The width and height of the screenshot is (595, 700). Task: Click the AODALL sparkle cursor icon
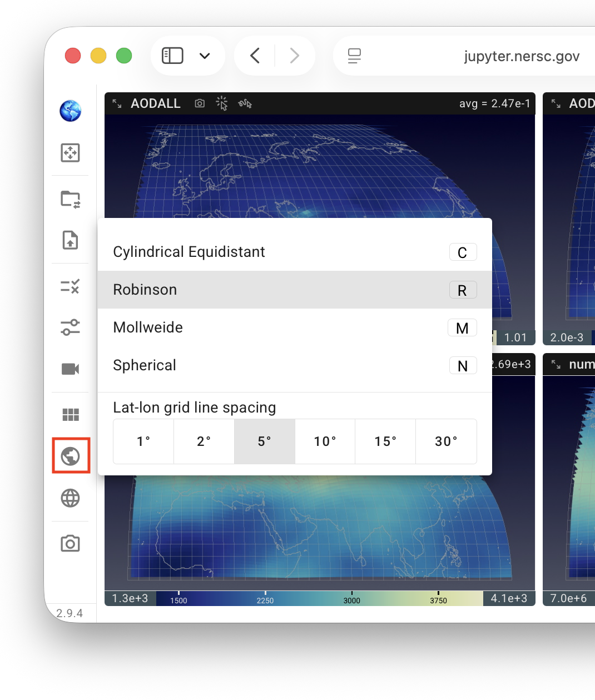click(222, 103)
